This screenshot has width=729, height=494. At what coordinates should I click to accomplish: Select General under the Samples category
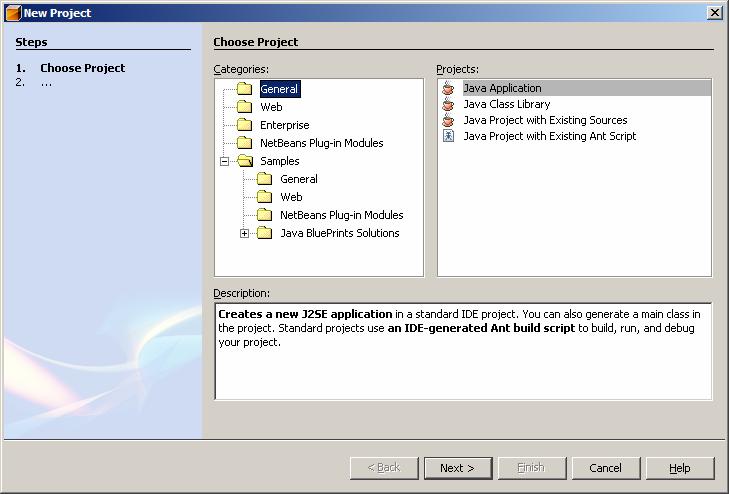coord(299,179)
